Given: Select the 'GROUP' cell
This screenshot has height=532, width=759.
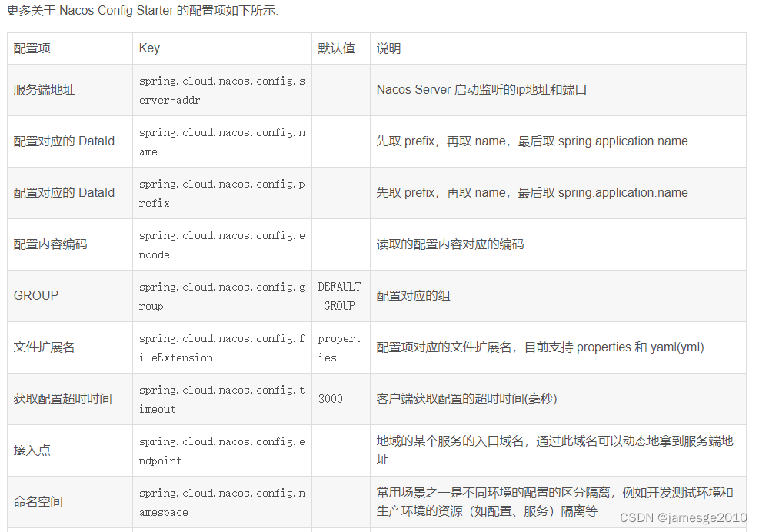Looking at the screenshot, I should (36, 296).
